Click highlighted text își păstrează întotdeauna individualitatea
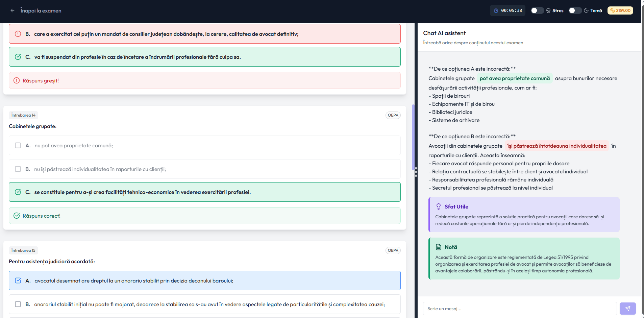This screenshot has height=318, width=644. pyautogui.click(x=557, y=146)
